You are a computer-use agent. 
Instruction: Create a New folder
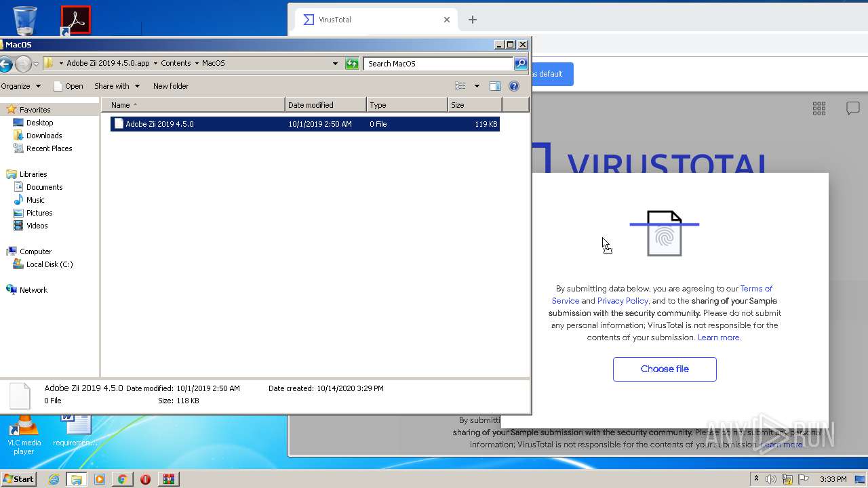[x=171, y=86]
